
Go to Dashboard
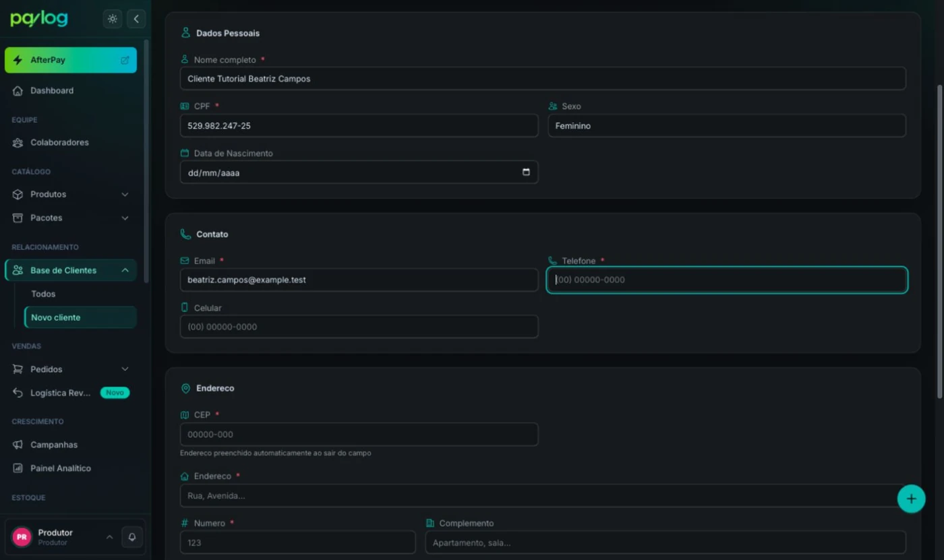[x=71, y=90]
